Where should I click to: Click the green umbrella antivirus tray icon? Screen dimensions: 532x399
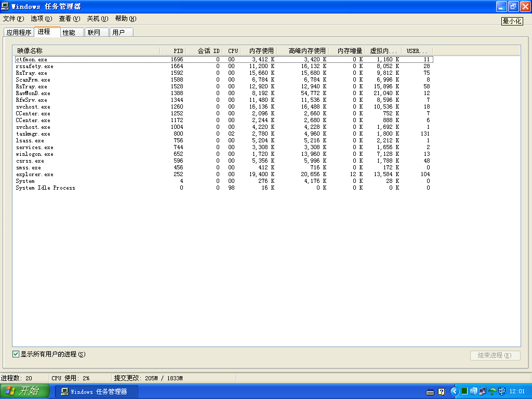click(x=492, y=391)
